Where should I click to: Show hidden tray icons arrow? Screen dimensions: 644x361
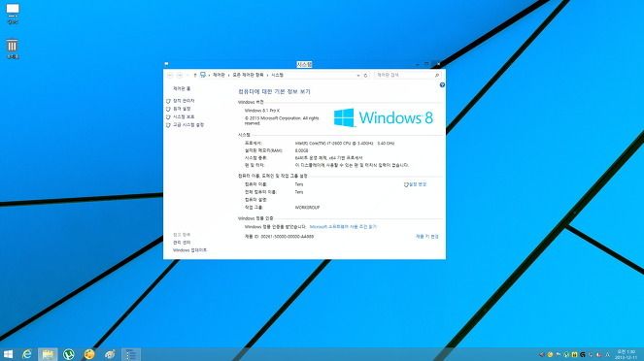point(542,354)
